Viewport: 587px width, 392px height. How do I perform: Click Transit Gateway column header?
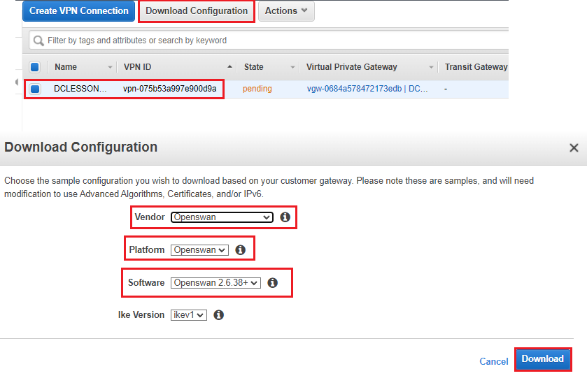point(476,67)
